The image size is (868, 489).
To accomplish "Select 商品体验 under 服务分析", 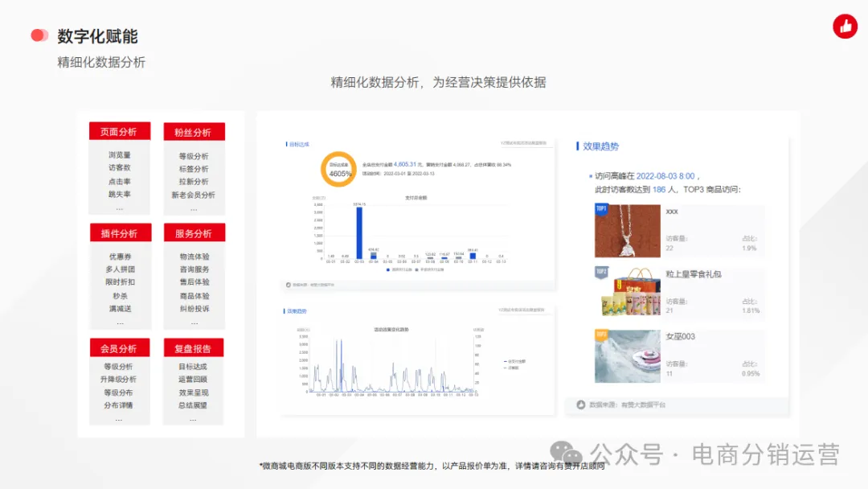I will point(194,296).
